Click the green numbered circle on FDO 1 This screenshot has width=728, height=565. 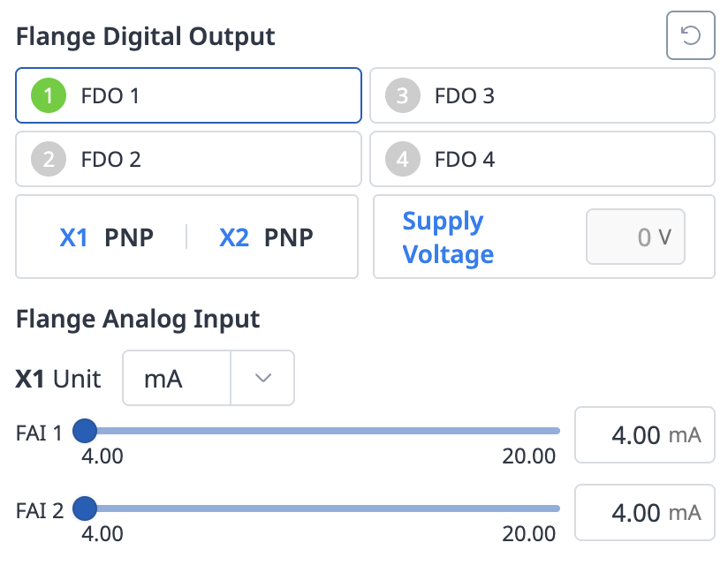coord(48,95)
